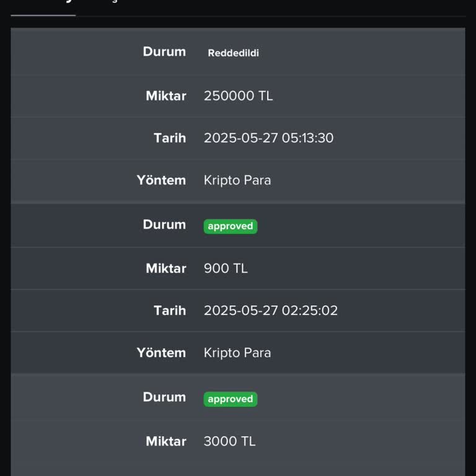The image size is (476, 476).
Task: Click the second green approved badge
Action: pos(230,399)
